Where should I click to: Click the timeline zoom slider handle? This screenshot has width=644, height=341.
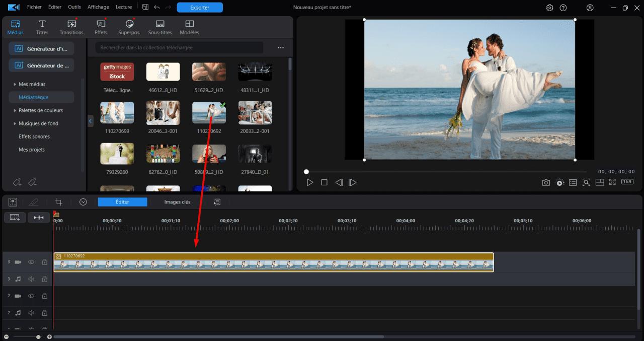(38, 336)
